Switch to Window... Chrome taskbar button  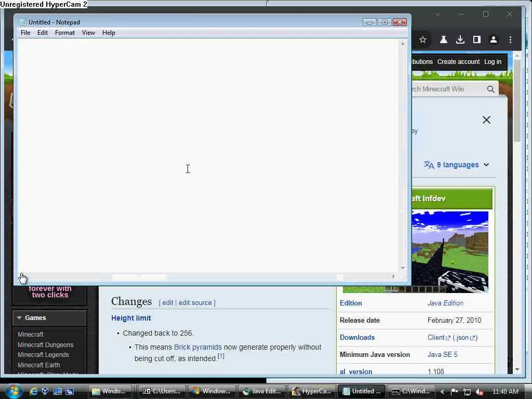coord(212,391)
